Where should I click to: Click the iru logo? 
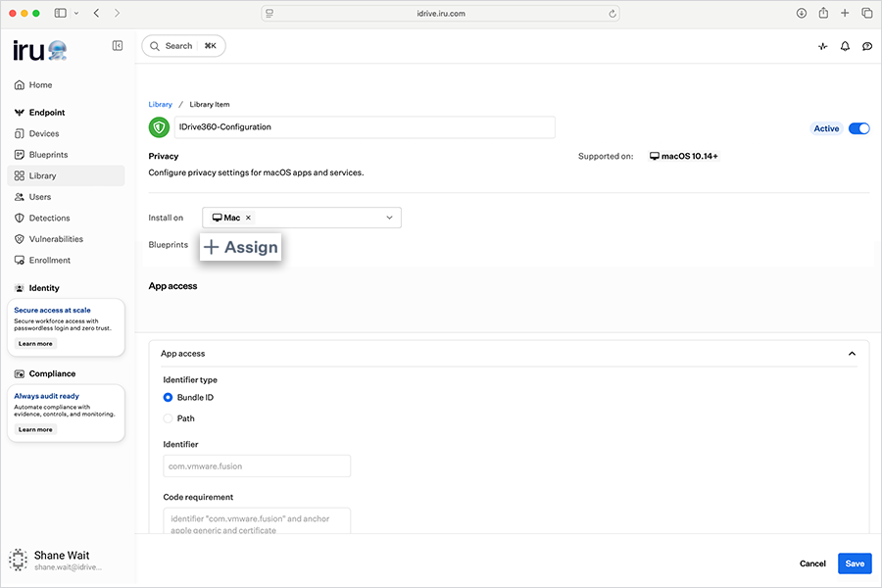click(40, 51)
